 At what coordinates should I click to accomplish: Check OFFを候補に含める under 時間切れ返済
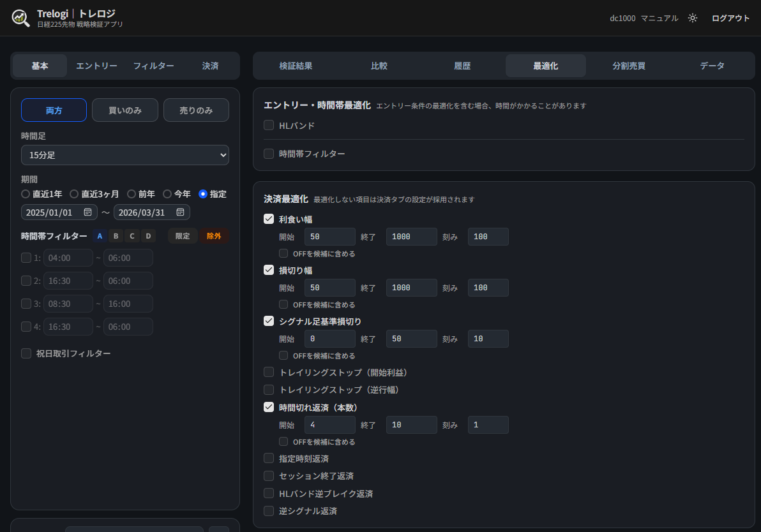click(283, 441)
